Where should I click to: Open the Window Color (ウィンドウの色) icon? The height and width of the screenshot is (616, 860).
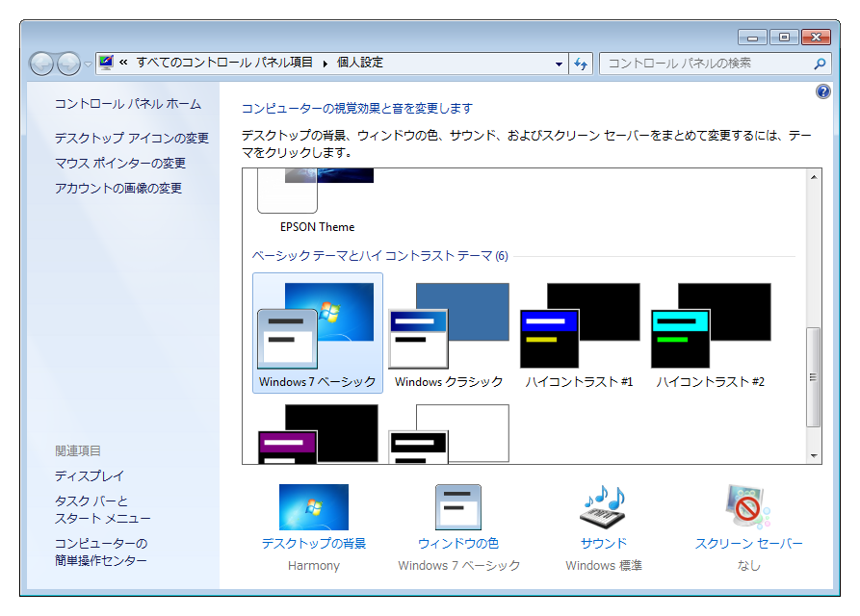tap(458, 508)
